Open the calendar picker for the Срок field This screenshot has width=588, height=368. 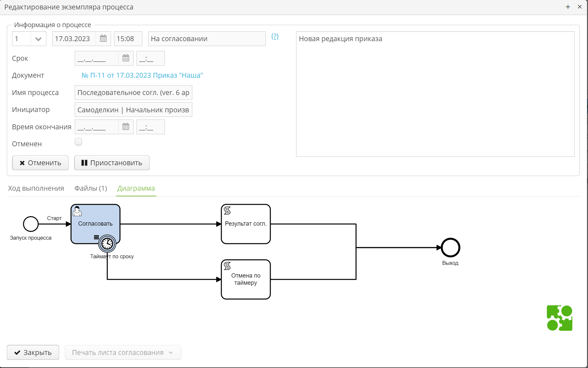125,58
